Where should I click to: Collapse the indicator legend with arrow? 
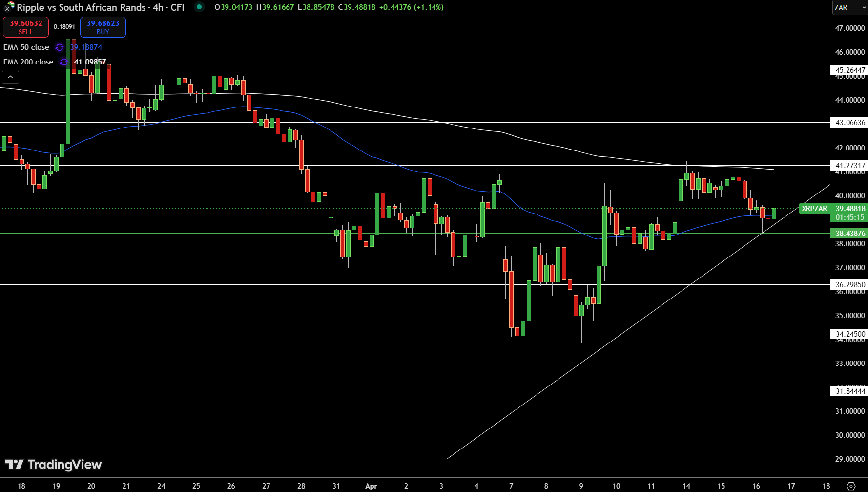coord(11,77)
